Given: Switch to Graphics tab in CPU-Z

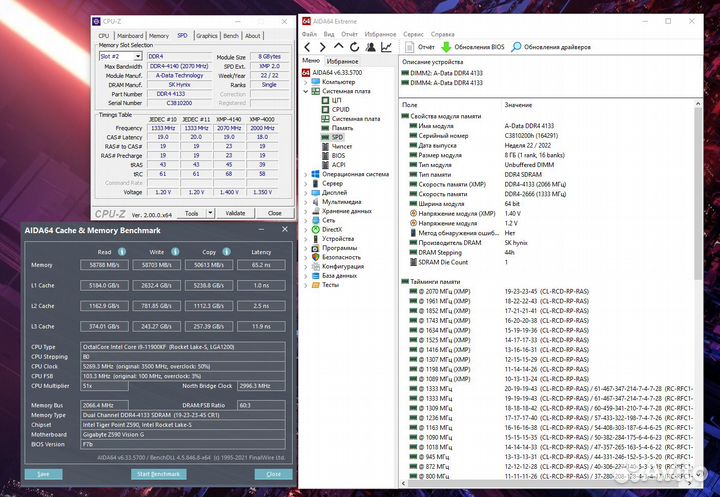Looking at the screenshot, I should click(207, 36).
